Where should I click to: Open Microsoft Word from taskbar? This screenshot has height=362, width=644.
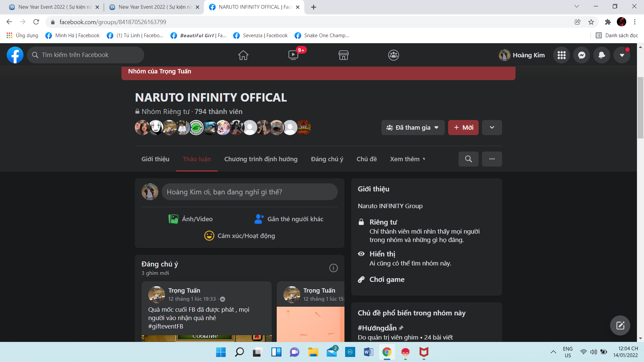pos(368,352)
